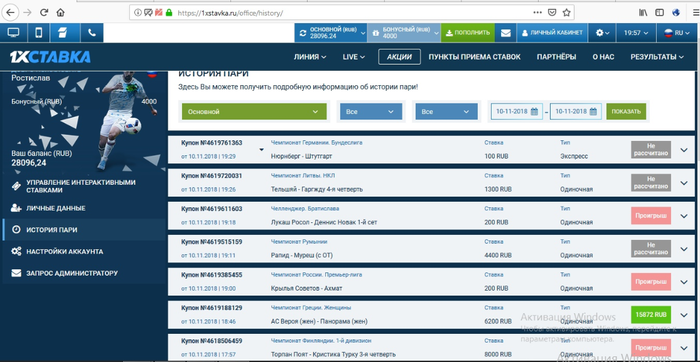Image resolution: width=700 pixels, height=362 pixels.
Task: Click the browser reload icon
Action: pos(44,13)
